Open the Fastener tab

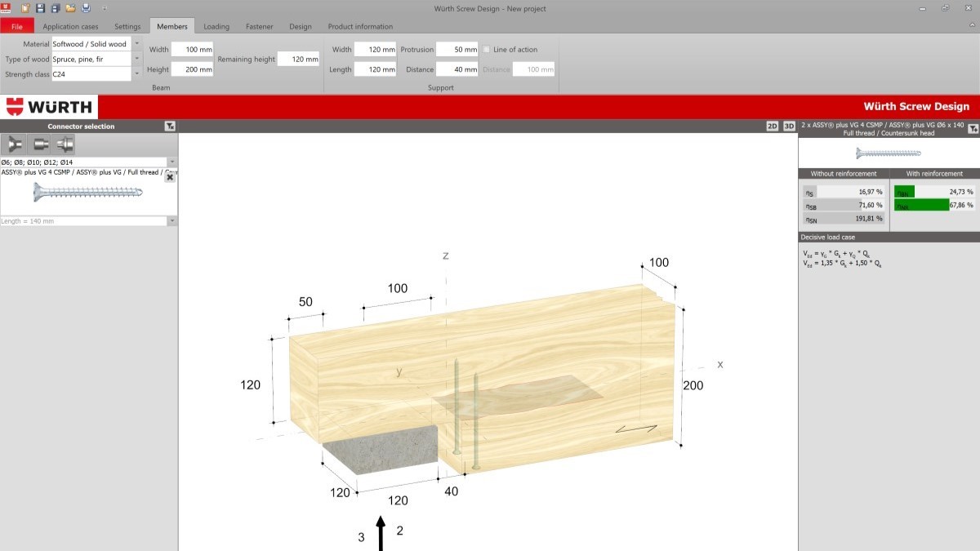[260, 26]
